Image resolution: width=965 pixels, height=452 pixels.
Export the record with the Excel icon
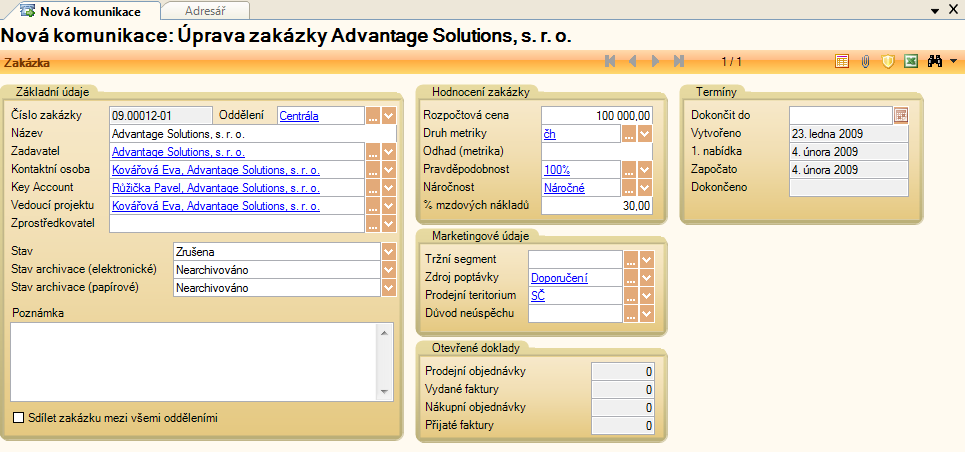[911, 61]
